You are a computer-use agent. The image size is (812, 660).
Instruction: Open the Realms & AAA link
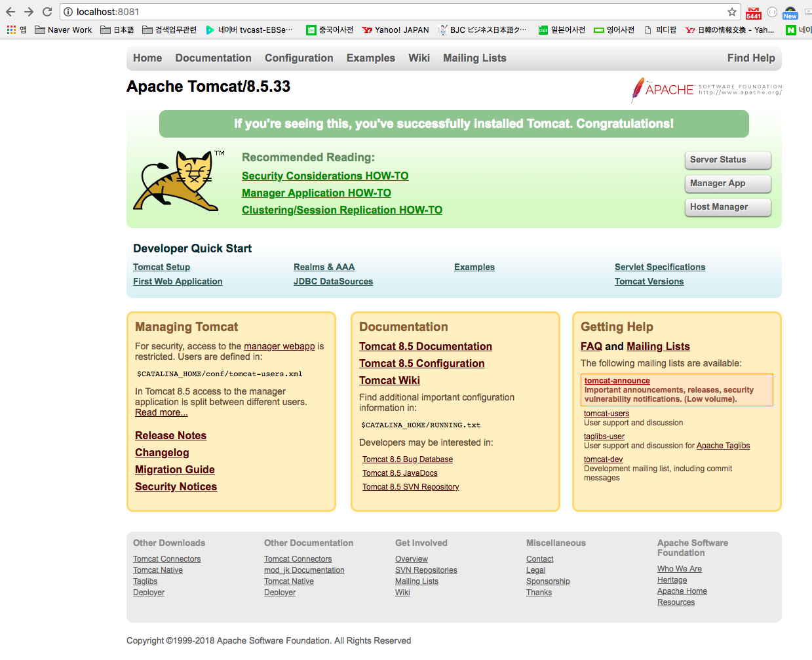(324, 267)
